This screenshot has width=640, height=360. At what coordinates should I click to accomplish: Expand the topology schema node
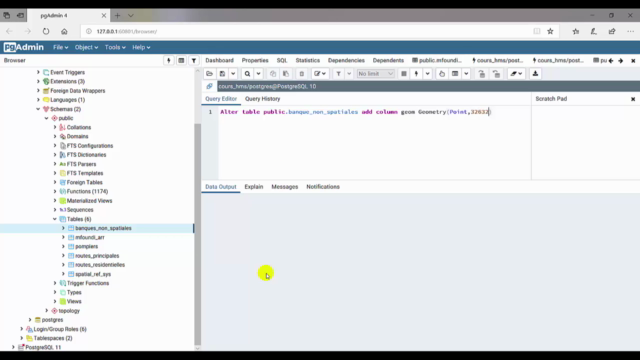pos(47,311)
